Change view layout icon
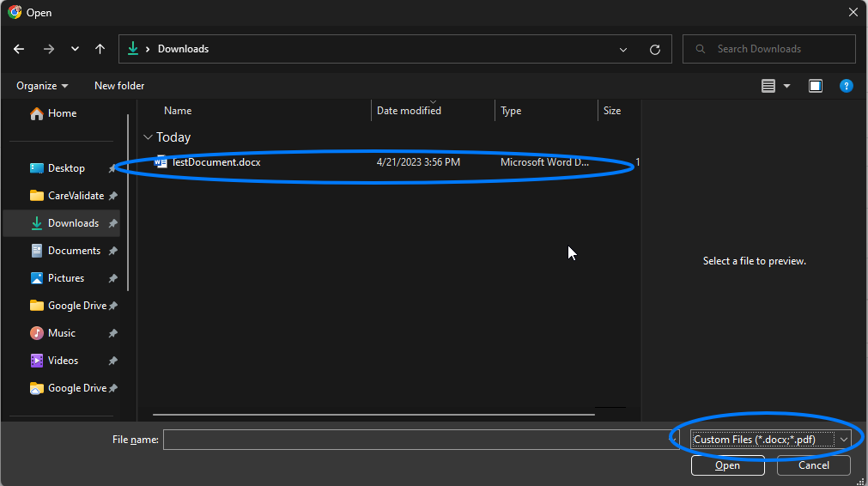Image resolution: width=868 pixels, height=486 pixels. (768, 86)
